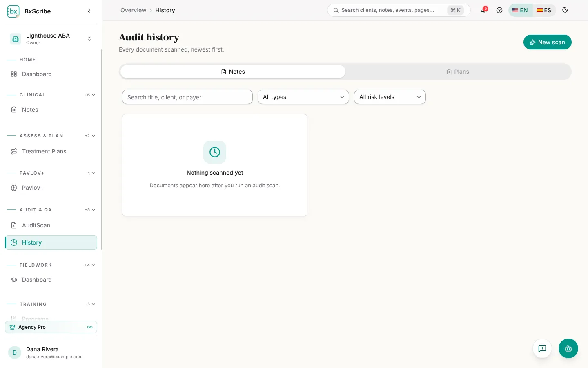Open AuditScan in the sidebar

(51, 225)
